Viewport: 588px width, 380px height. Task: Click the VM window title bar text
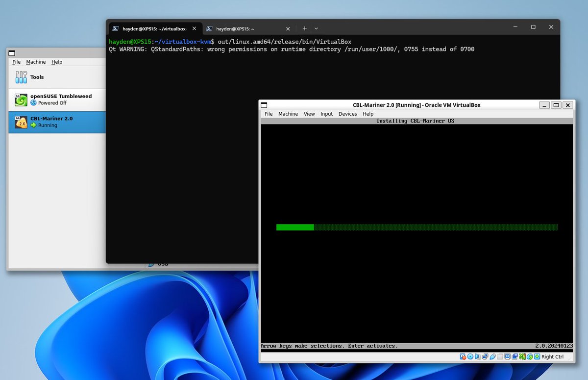(416, 105)
